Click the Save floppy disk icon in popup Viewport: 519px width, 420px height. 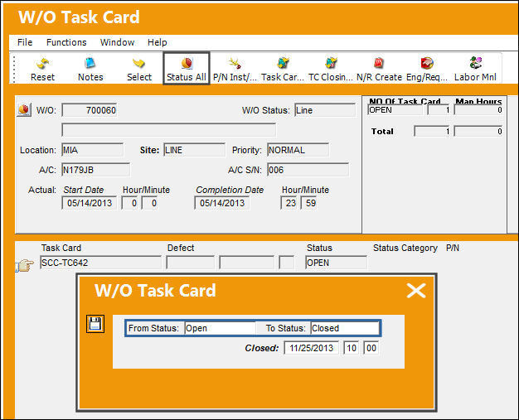pos(95,323)
